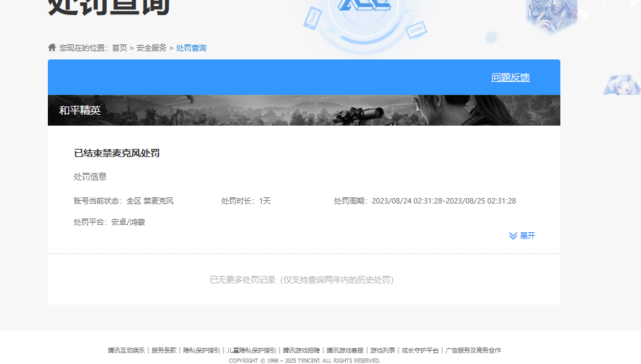Open 腾讯游戏招聘 footer link

point(301,350)
